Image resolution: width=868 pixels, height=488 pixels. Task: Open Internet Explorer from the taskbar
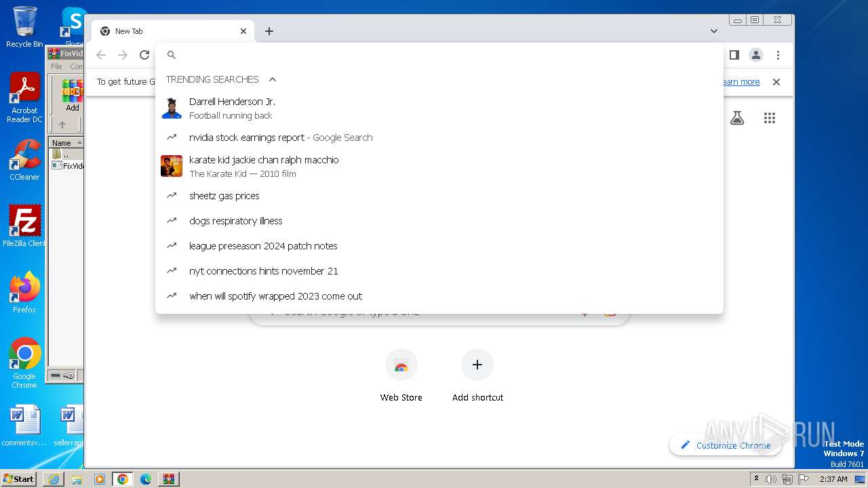pos(54,479)
